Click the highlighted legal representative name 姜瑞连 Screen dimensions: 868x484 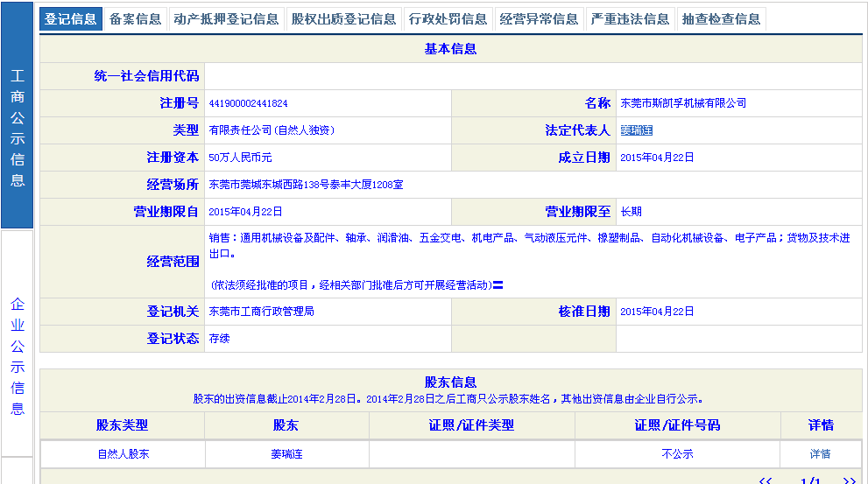[x=637, y=130]
